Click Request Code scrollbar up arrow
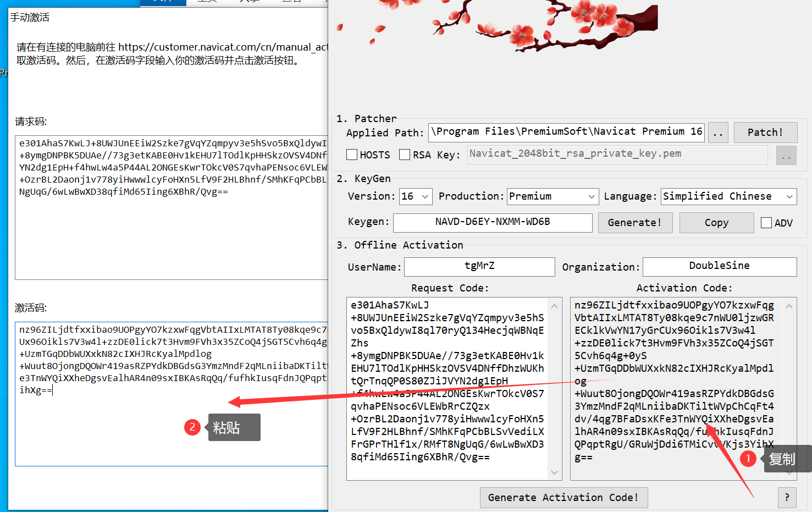The height and width of the screenshot is (512, 812). coord(554,306)
